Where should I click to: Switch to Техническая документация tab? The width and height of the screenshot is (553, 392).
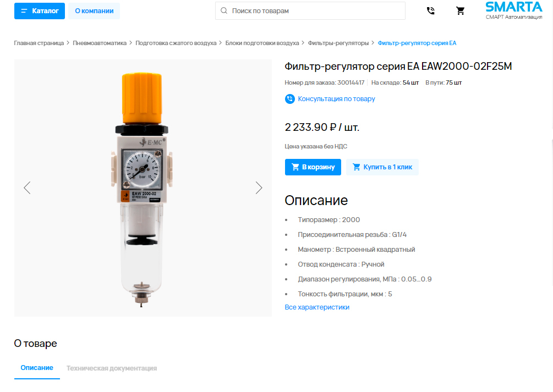click(x=112, y=368)
